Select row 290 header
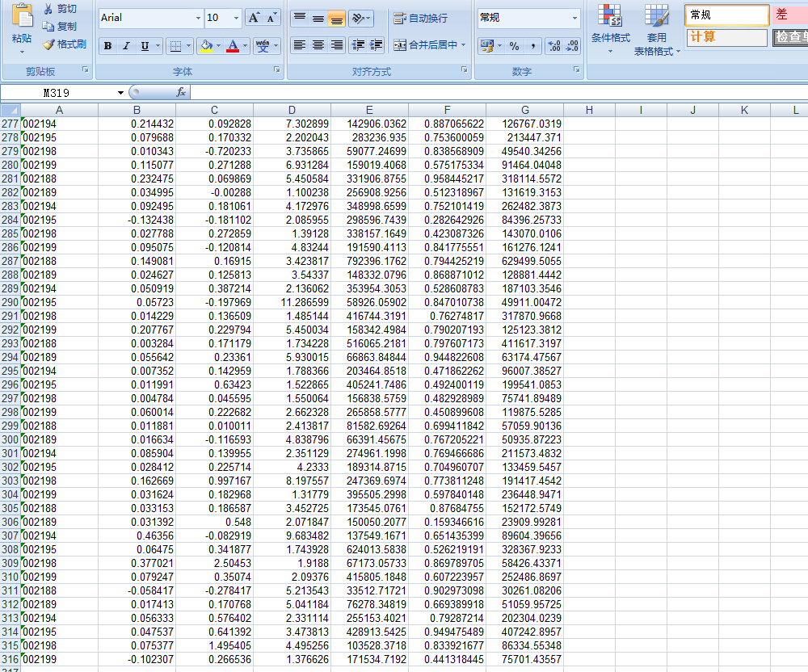 click(11, 302)
